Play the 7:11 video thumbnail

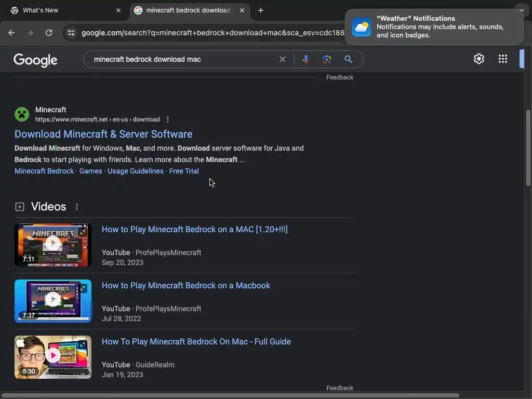point(53,245)
